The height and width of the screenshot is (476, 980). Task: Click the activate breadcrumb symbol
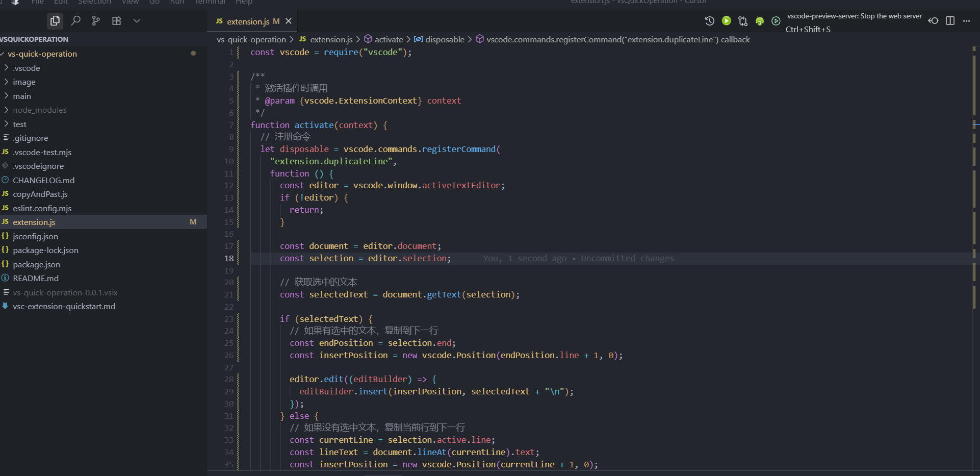(x=383, y=39)
